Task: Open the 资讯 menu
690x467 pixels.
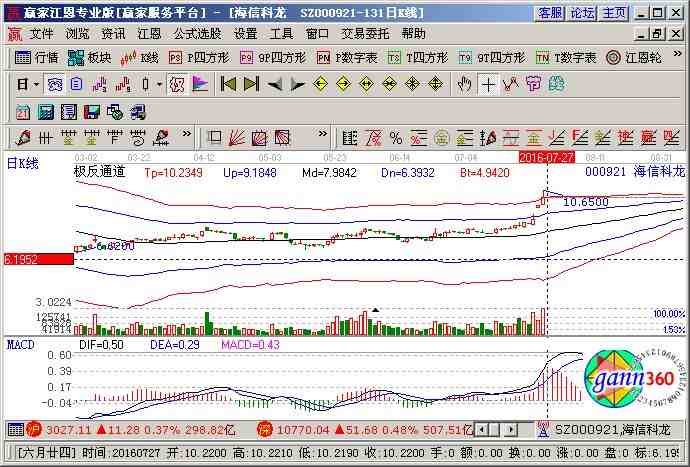Action: (x=113, y=34)
